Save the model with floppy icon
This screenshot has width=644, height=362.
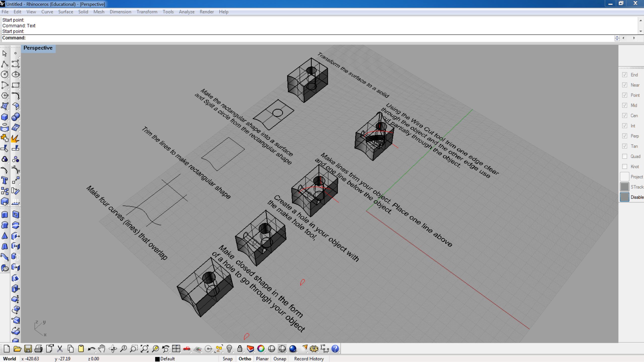(x=28, y=349)
